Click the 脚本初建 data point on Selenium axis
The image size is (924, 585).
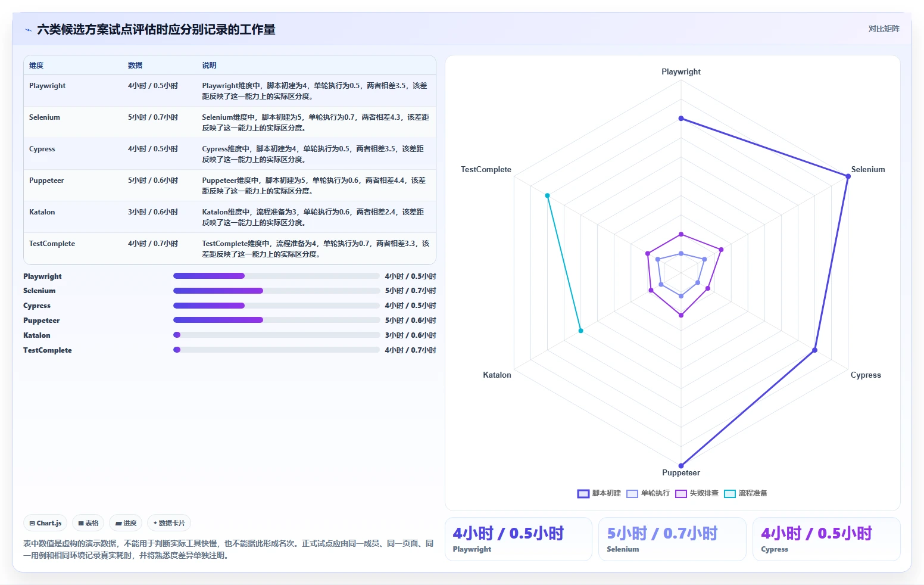coord(848,176)
